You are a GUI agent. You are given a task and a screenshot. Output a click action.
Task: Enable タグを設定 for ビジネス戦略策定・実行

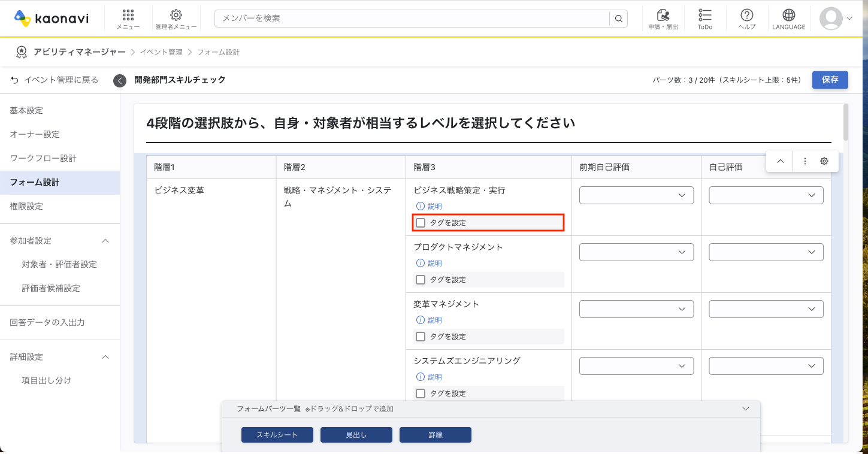click(x=420, y=222)
